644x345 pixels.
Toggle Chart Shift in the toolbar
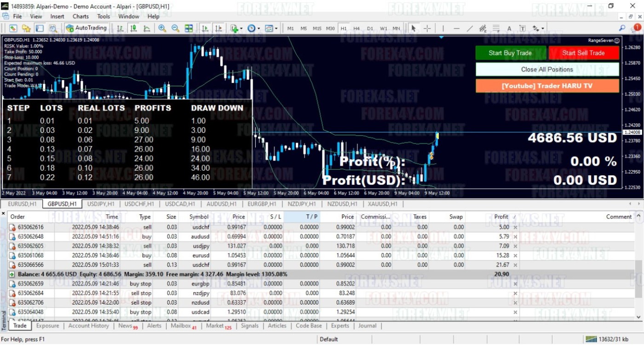pos(218,29)
